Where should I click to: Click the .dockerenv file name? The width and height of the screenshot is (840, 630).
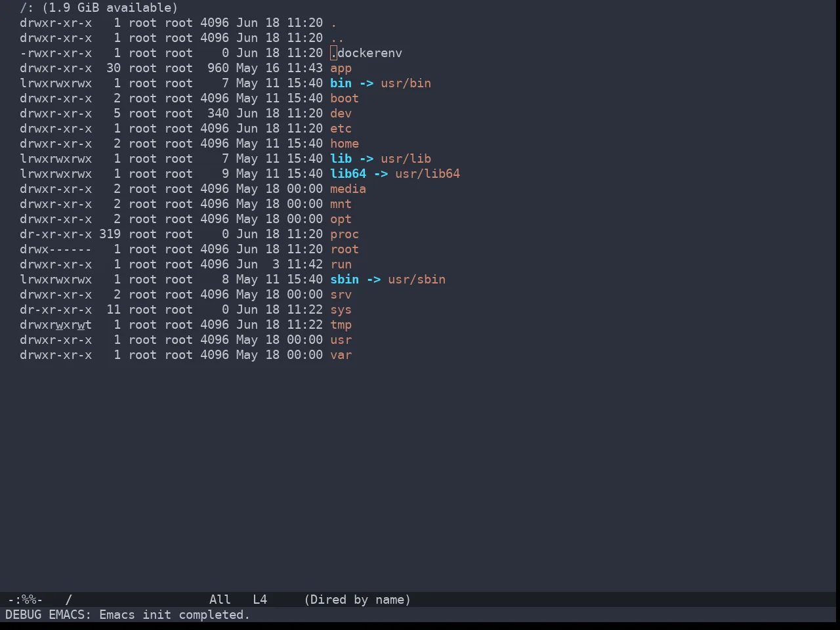click(x=366, y=53)
